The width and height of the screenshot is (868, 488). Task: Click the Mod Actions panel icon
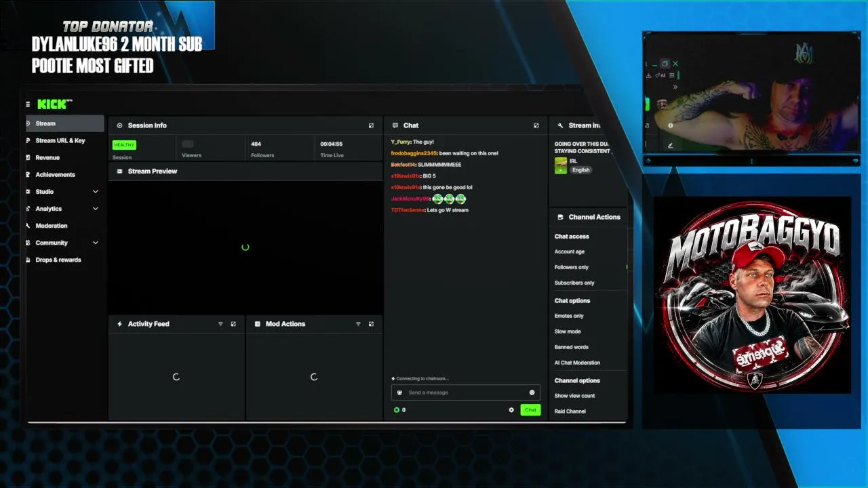tap(257, 324)
